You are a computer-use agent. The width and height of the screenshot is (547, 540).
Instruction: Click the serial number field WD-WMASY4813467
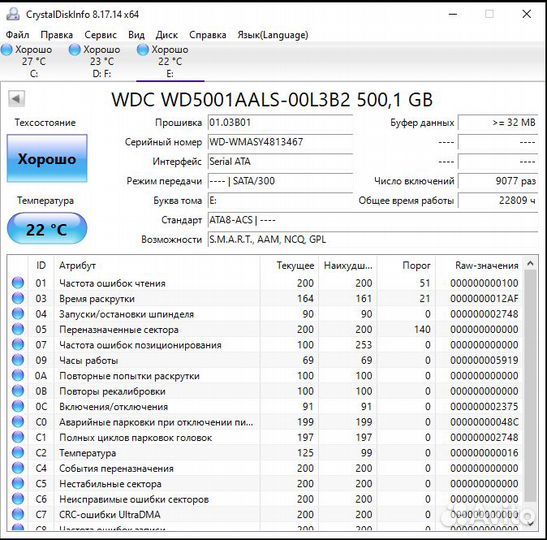coord(280,142)
